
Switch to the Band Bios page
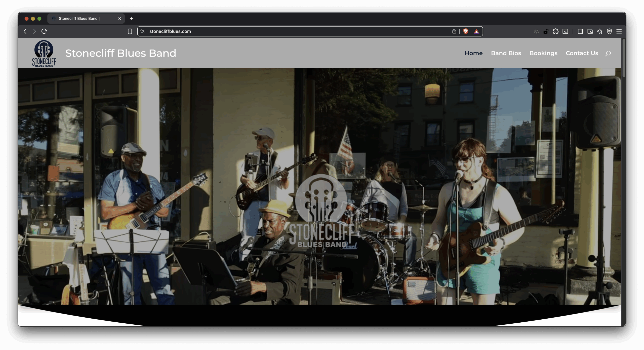(x=506, y=53)
